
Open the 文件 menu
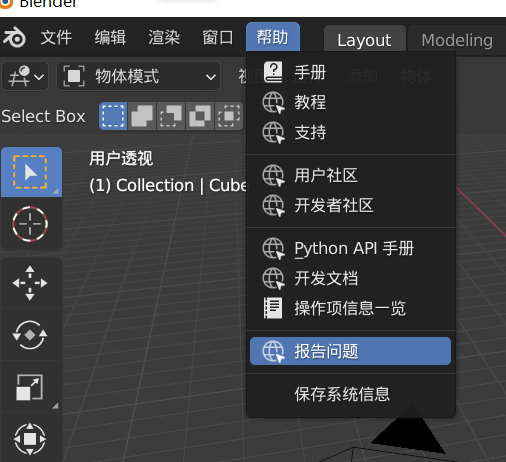click(x=56, y=37)
